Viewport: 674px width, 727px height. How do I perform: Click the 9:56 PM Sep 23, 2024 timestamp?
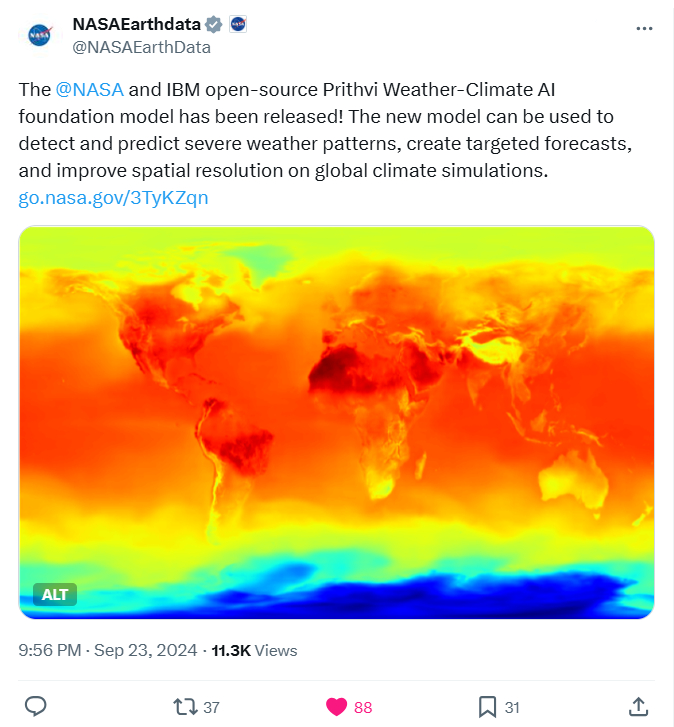pyautogui.click(x=108, y=650)
